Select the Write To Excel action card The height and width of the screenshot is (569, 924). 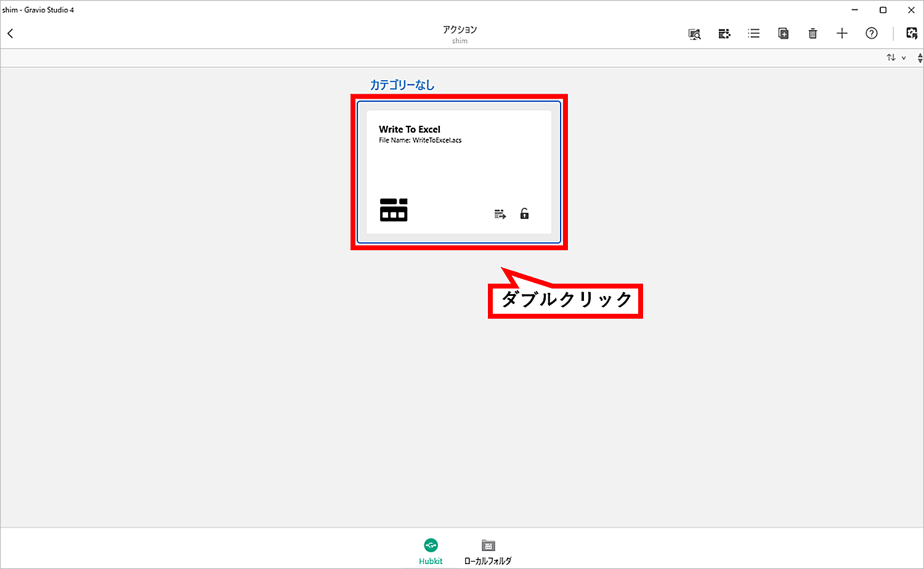coord(459,172)
